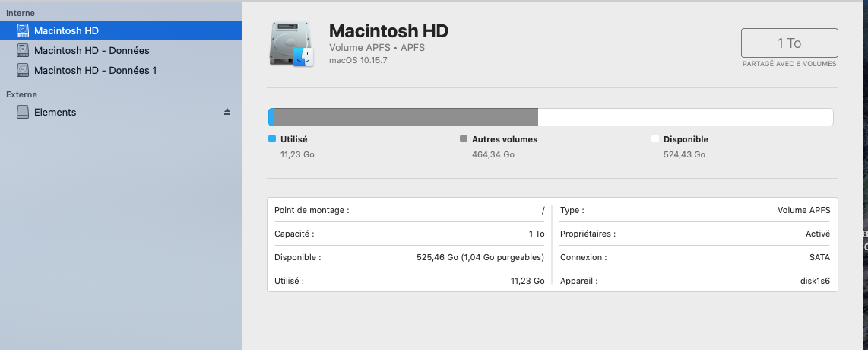Click the white Disponible legend dot
This screenshot has width=868, height=350.
pyautogui.click(x=655, y=139)
